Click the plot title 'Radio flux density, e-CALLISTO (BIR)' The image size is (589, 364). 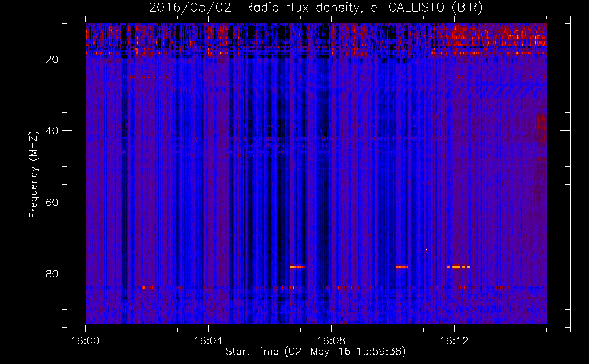(364, 8)
